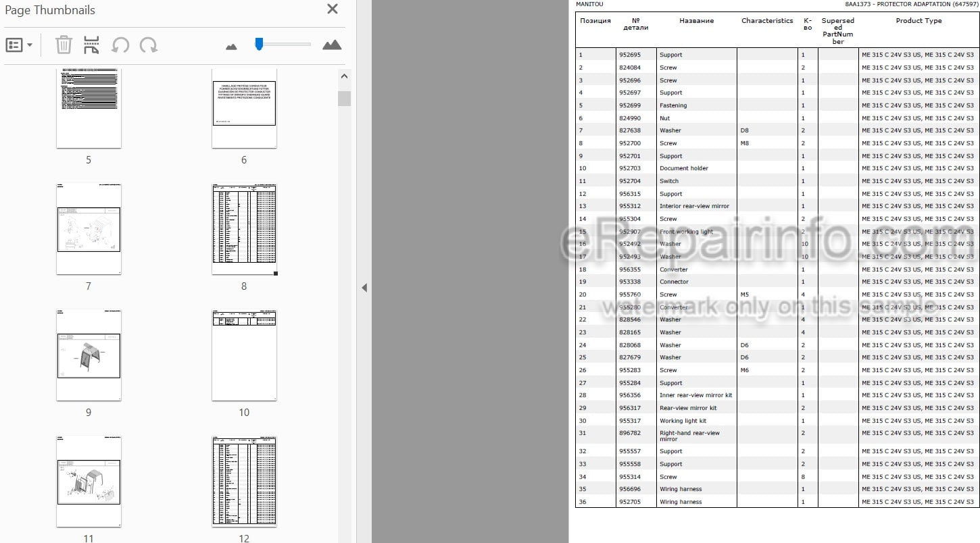Rotate pages clockwise
The image size is (980, 543).
click(x=149, y=45)
